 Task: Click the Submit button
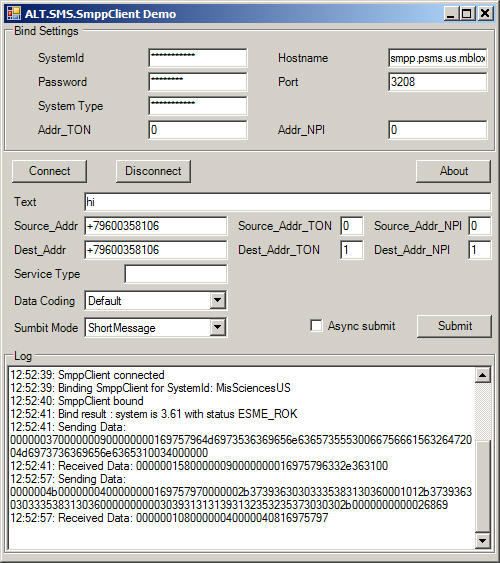coord(454,326)
